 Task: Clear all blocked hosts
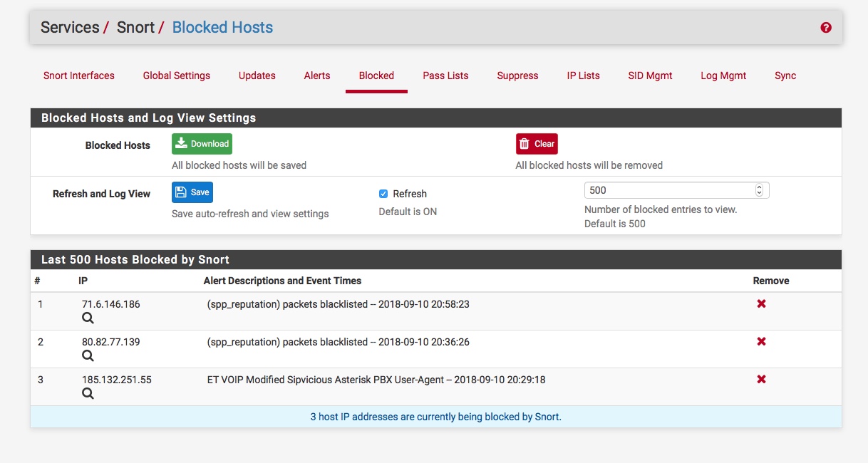click(537, 144)
